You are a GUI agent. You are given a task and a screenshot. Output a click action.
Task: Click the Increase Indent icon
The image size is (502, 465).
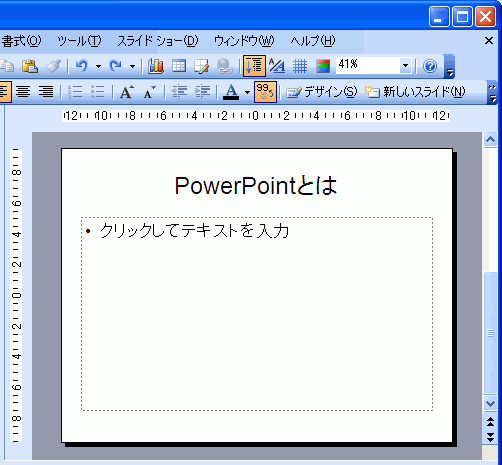coord(202,92)
